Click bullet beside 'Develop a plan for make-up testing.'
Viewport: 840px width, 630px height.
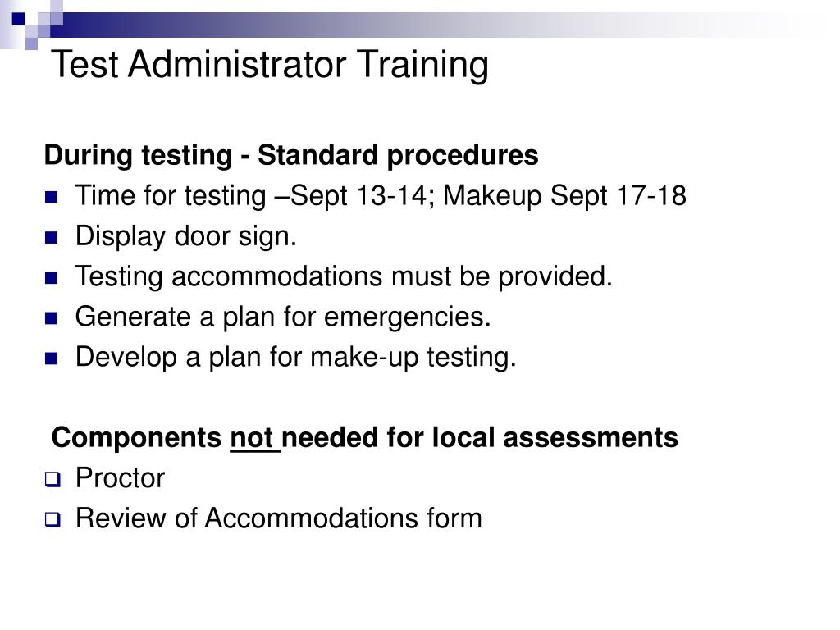pos(52,359)
